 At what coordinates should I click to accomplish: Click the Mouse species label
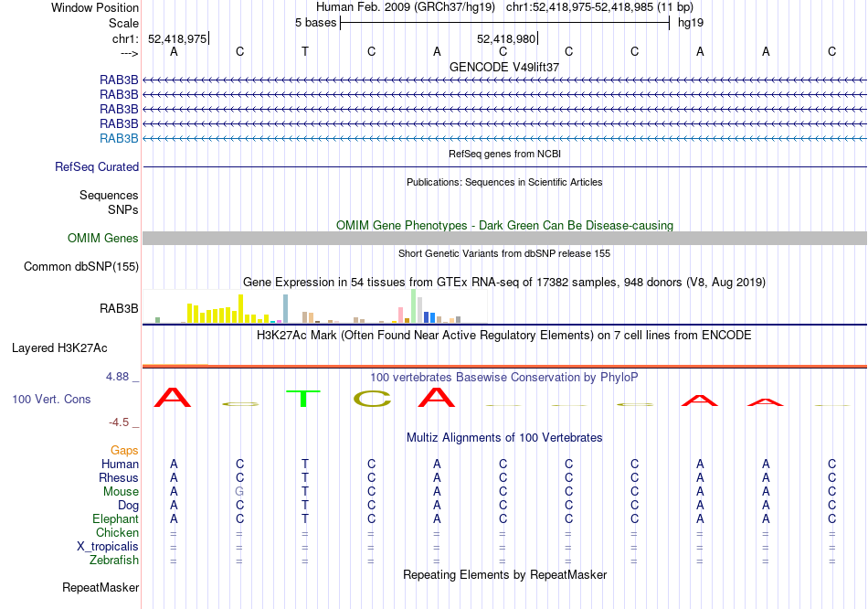pyautogui.click(x=121, y=492)
